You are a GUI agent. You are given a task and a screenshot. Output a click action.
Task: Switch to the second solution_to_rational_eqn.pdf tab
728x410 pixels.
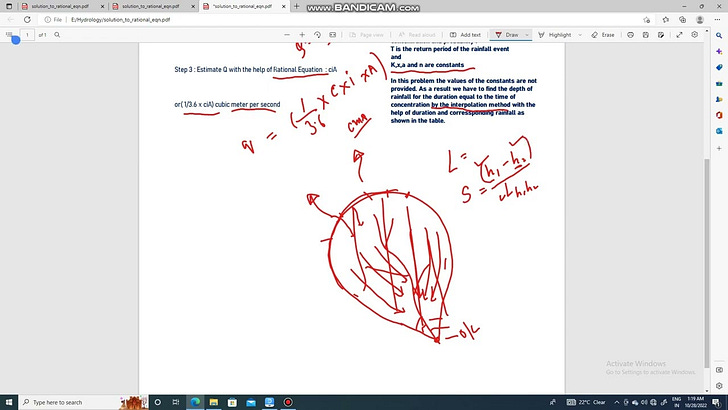click(x=152, y=6)
